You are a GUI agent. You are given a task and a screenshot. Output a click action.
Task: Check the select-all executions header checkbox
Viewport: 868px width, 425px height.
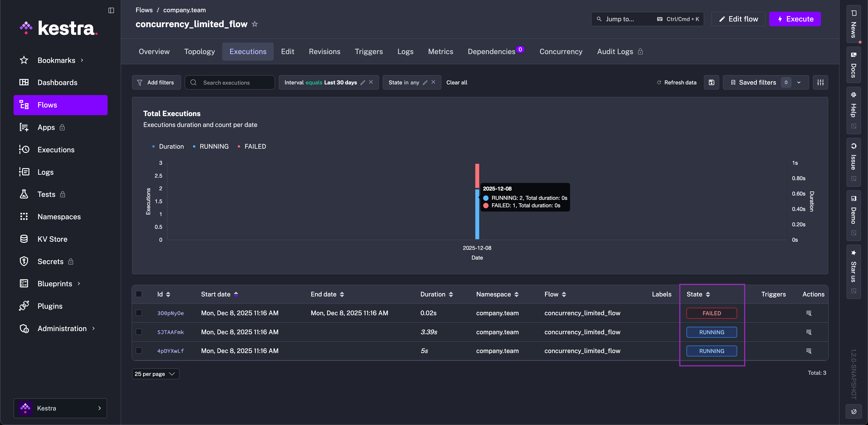tap(139, 294)
